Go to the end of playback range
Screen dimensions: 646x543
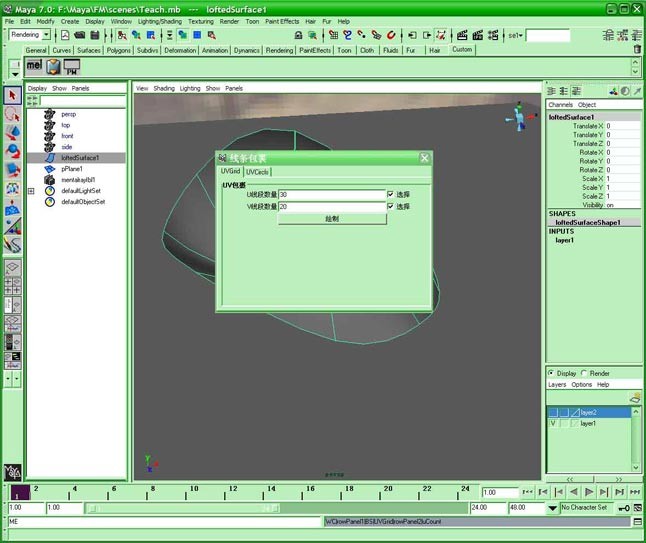635,492
